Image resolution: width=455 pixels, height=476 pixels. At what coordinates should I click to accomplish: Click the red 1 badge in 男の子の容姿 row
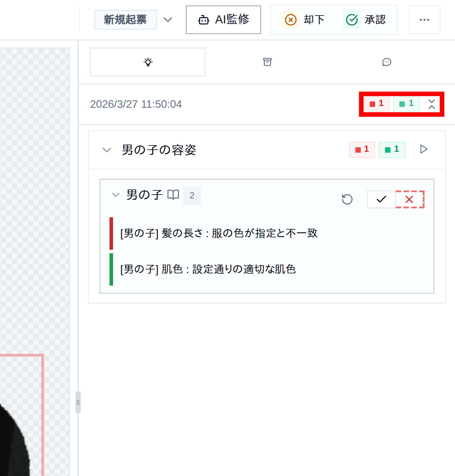[x=362, y=150]
